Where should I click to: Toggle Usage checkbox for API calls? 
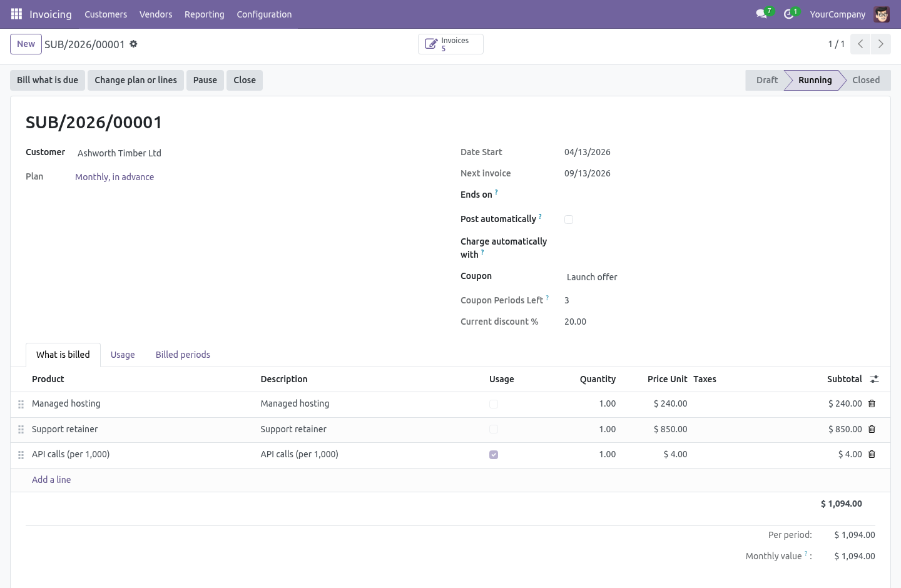(494, 455)
